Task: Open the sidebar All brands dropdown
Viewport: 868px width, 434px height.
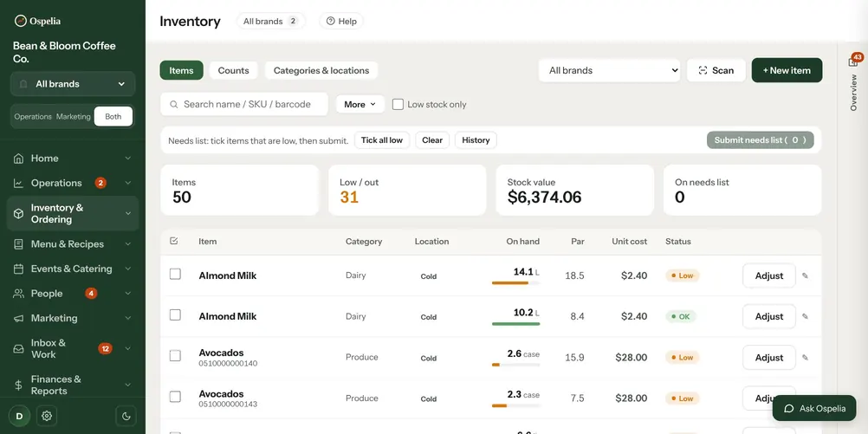Action: click(x=73, y=84)
